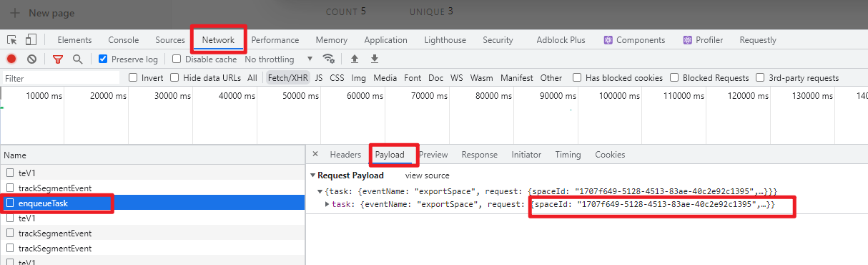Viewport: 868px width, 265px height.
Task: Export HAR file with download arrow icon
Action: 374,59
